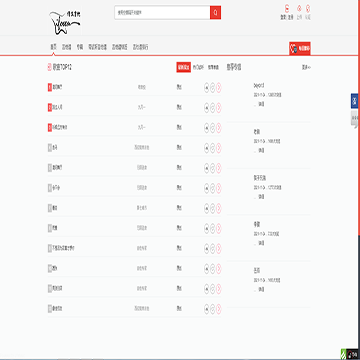Click the site logo in the header

[x=65, y=23]
